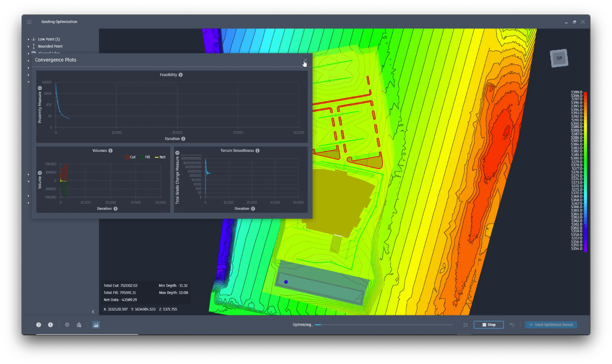Click the Max Depth value text

(174, 293)
